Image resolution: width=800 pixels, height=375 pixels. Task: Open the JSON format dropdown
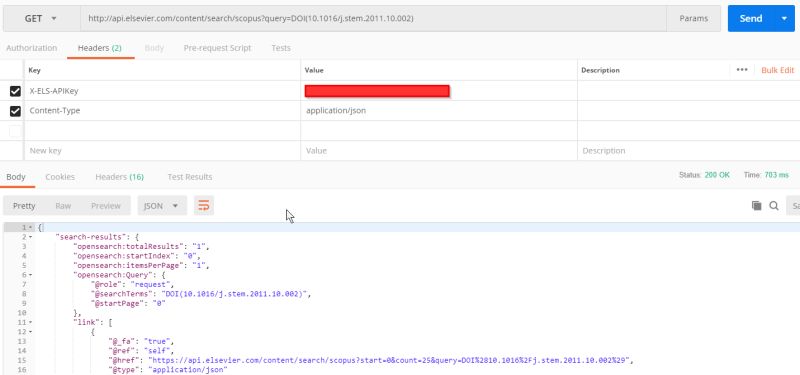click(162, 206)
